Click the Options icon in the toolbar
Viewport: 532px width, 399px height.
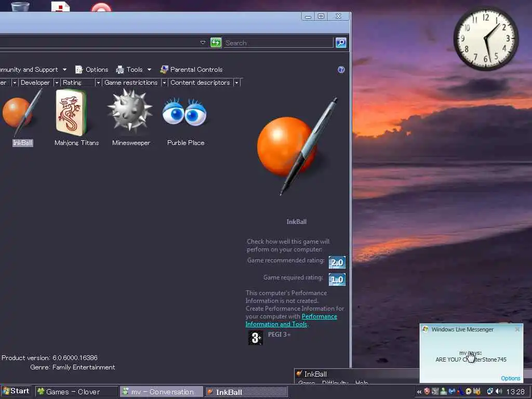click(79, 70)
